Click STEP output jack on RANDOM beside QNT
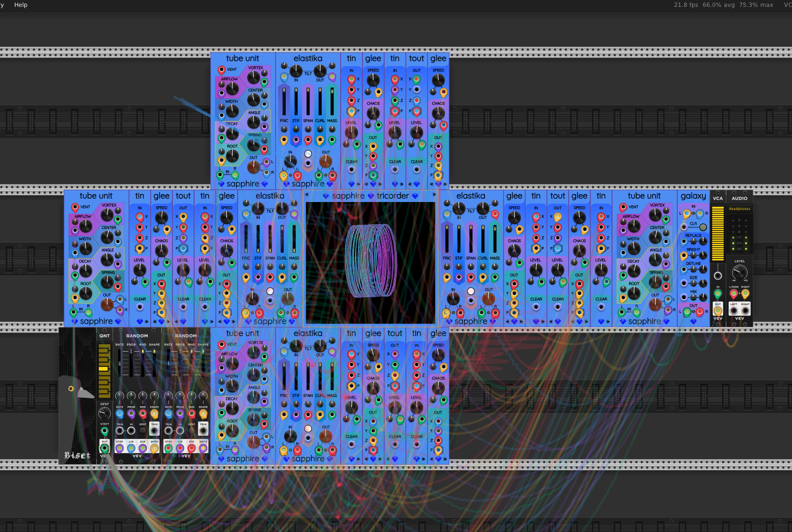The height and width of the screenshot is (532, 792). tap(120, 448)
